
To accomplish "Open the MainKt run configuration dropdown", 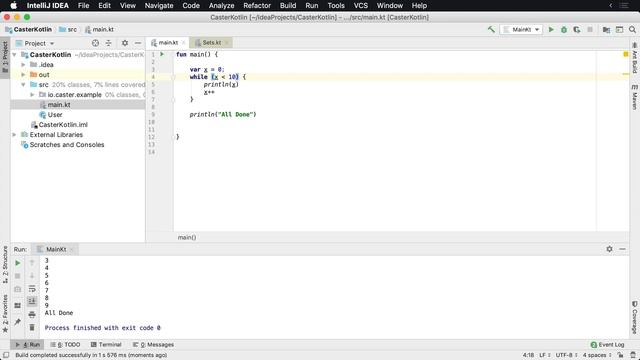I will pyautogui.click(x=521, y=29).
